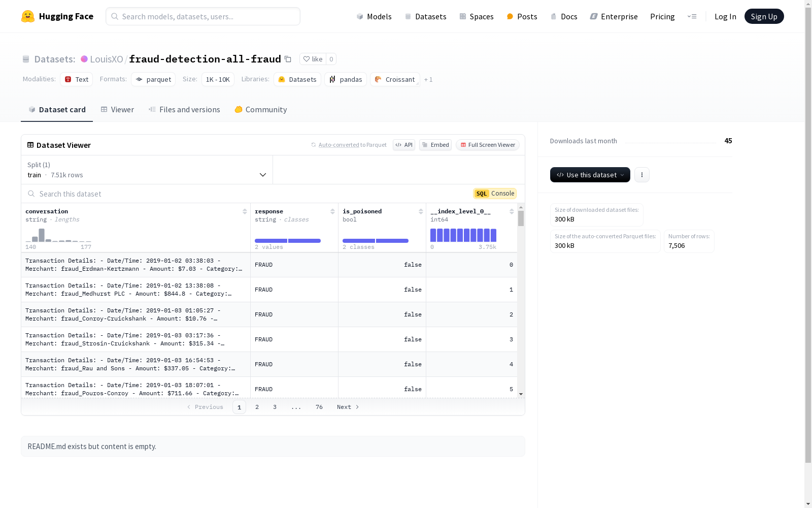This screenshot has width=812, height=508.
Task: Open the Docs page
Action: 564,16
